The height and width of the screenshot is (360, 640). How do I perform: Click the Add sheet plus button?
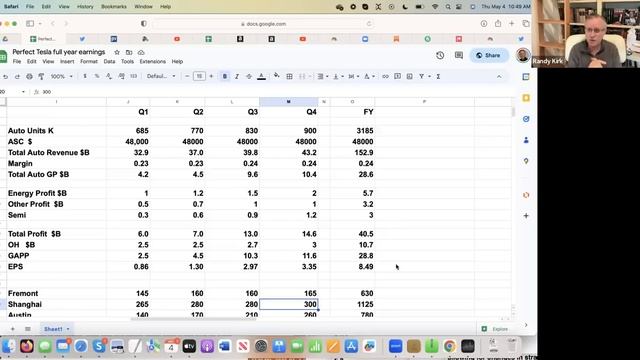tap(13, 329)
